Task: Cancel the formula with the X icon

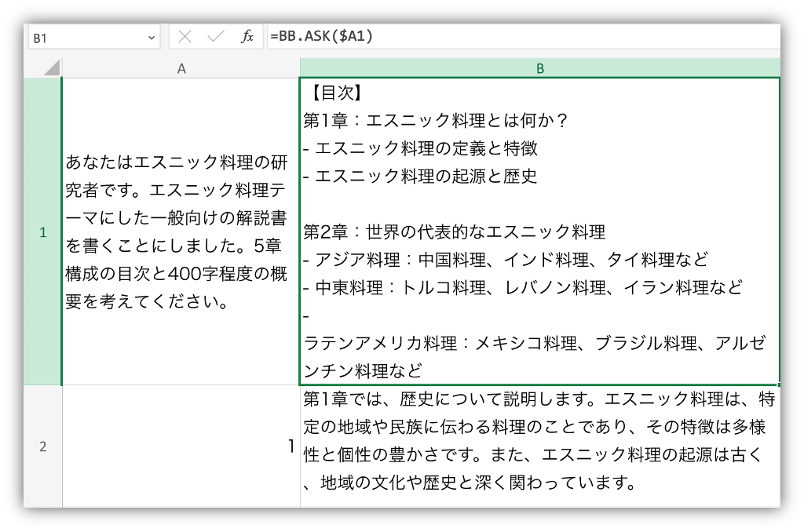Action: point(185,36)
